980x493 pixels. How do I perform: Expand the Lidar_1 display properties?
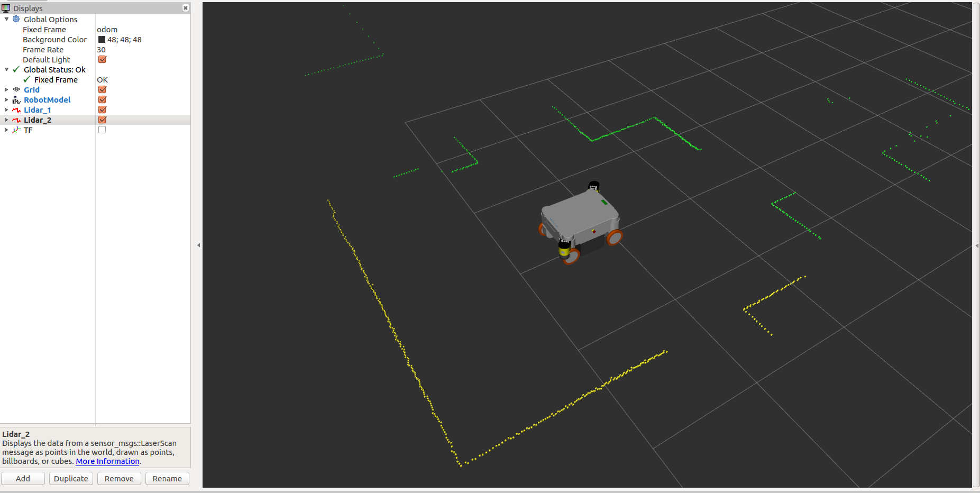coord(6,109)
